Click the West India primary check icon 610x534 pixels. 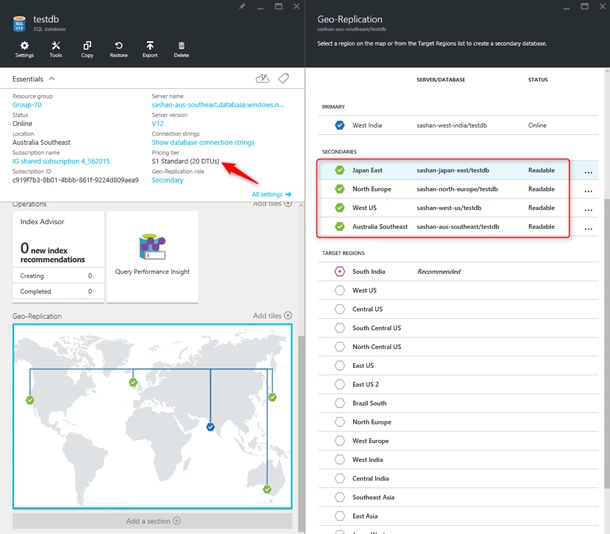point(340,125)
